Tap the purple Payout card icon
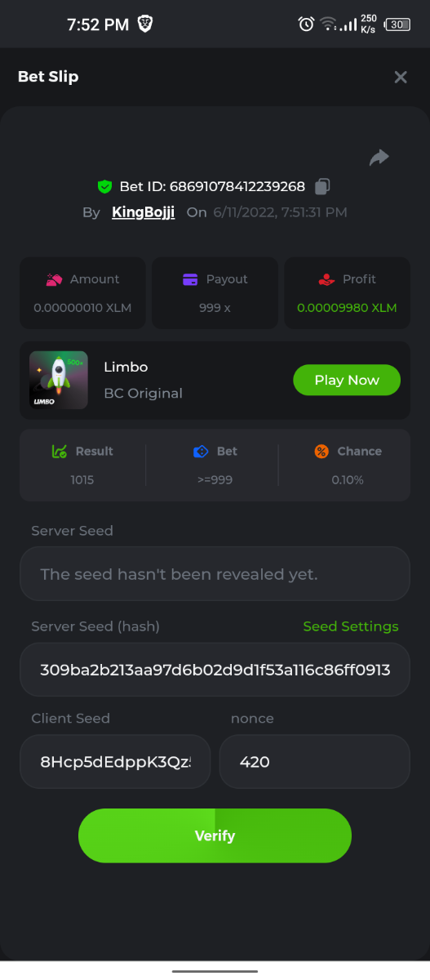 [190, 279]
